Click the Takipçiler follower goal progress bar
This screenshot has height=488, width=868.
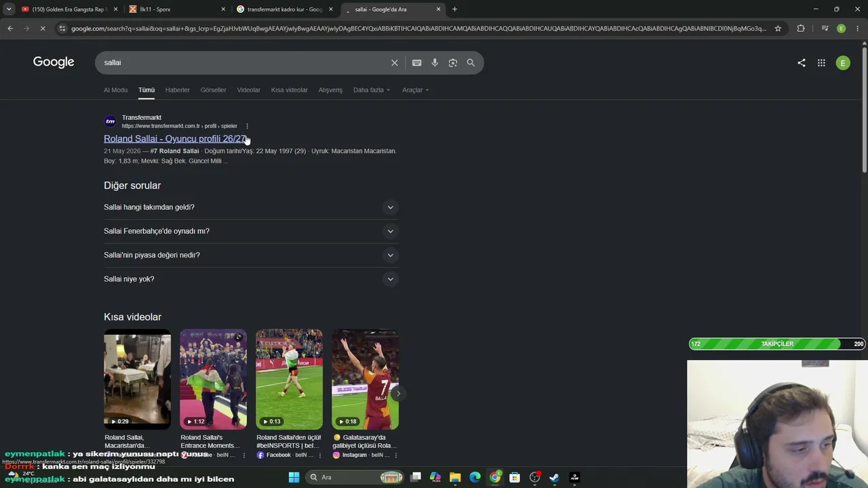777,344
